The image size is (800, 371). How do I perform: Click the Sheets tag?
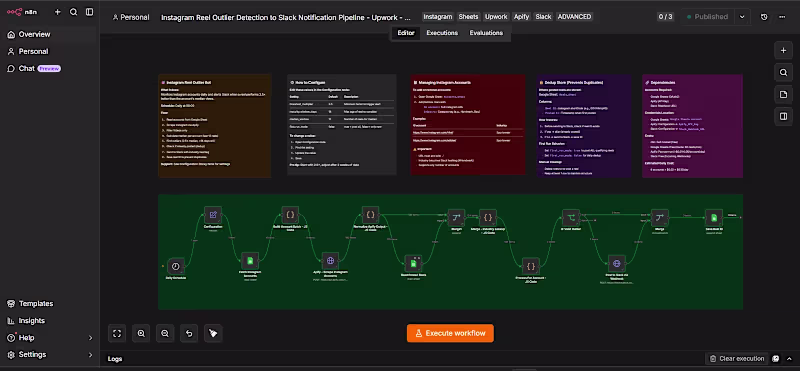[468, 17]
